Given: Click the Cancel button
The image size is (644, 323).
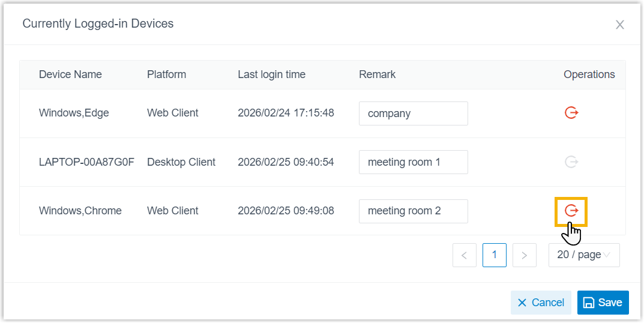Looking at the screenshot, I should (541, 303).
